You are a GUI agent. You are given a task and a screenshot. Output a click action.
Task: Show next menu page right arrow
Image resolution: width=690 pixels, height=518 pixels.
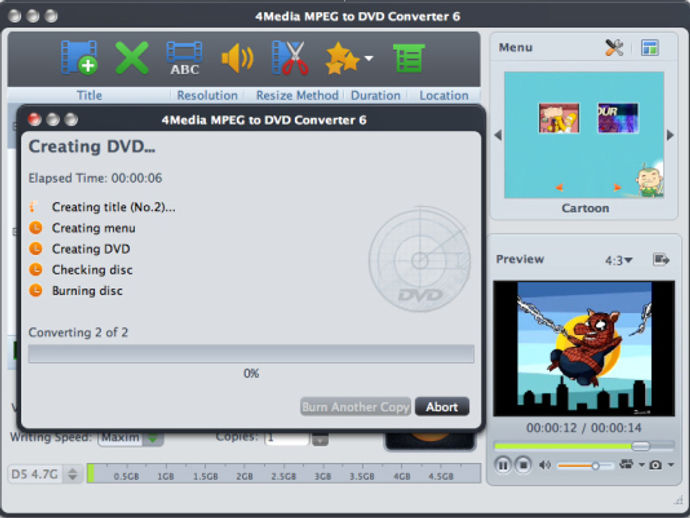[670, 135]
